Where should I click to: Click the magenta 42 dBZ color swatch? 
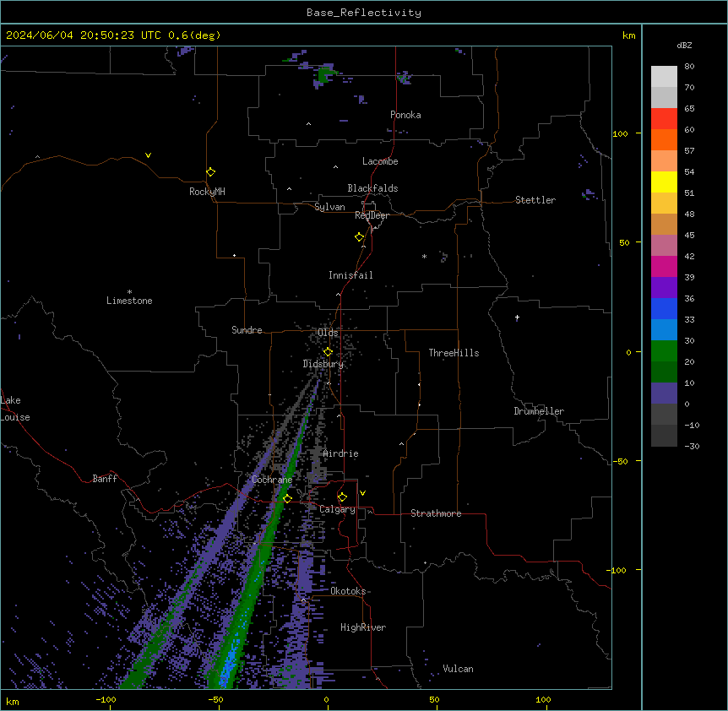click(x=664, y=266)
